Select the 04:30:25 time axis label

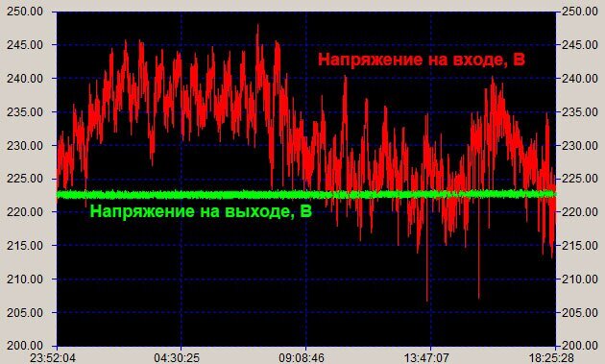[177, 358]
